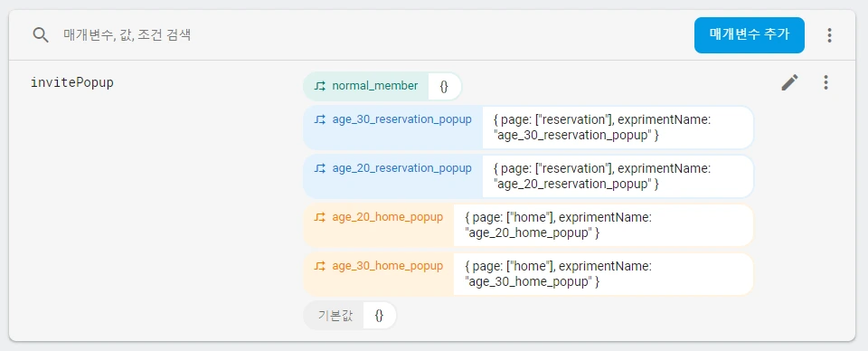
Task: Select the normal_member condition label
Action: point(375,86)
